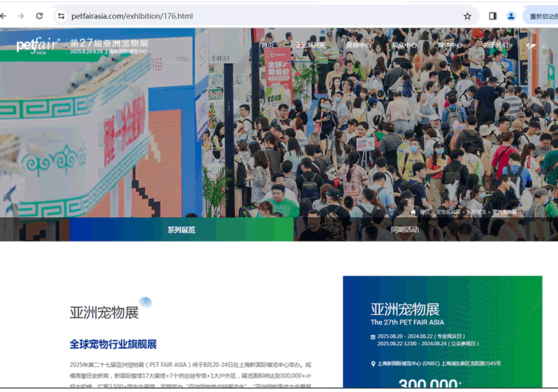558x392 pixels.
Task: Open the 展商中心 navigation item
Action: 358,45
